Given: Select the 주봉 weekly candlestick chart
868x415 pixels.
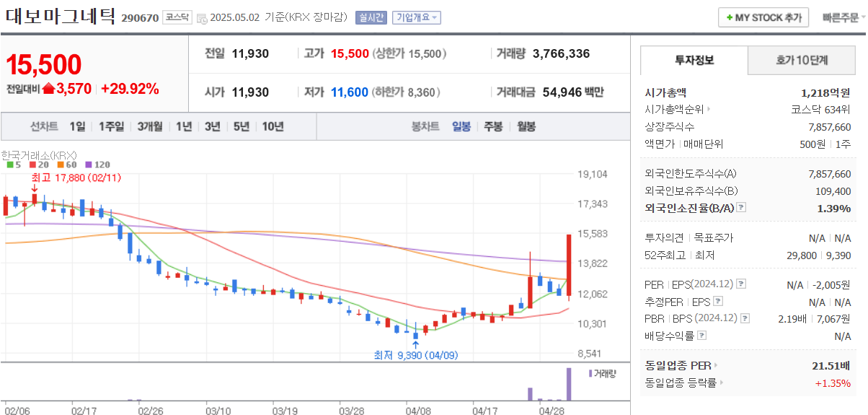Looking at the screenshot, I should (493, 126).
